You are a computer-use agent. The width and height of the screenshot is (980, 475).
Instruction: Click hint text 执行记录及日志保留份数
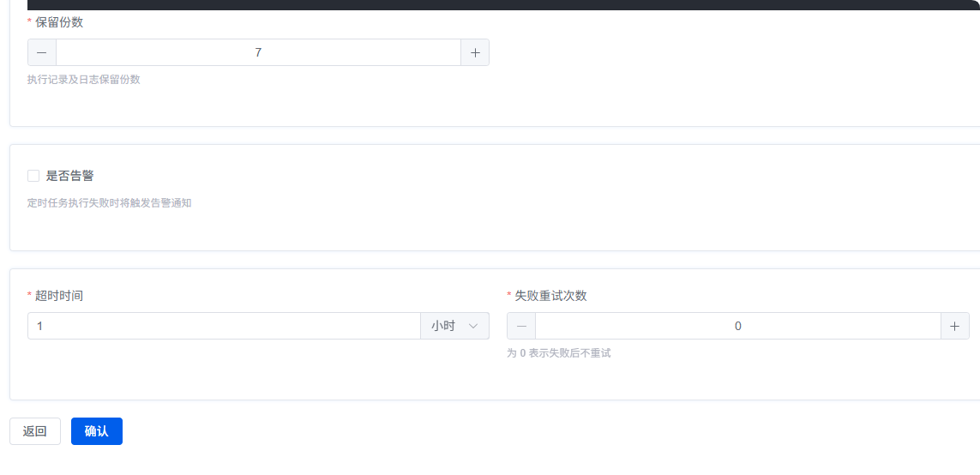point(83,80)
